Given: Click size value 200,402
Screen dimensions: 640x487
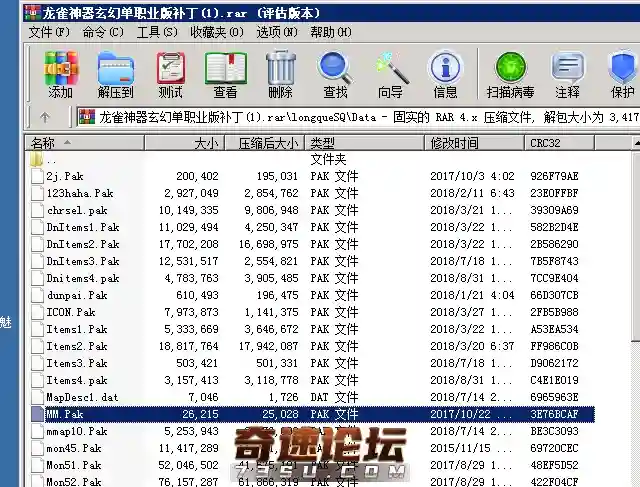Looking at the screenshot, I should click(x=197, y=176).
